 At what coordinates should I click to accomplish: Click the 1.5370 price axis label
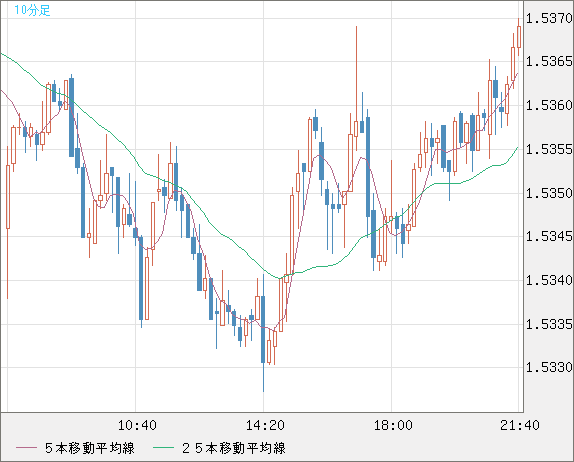tap(549, 18)
